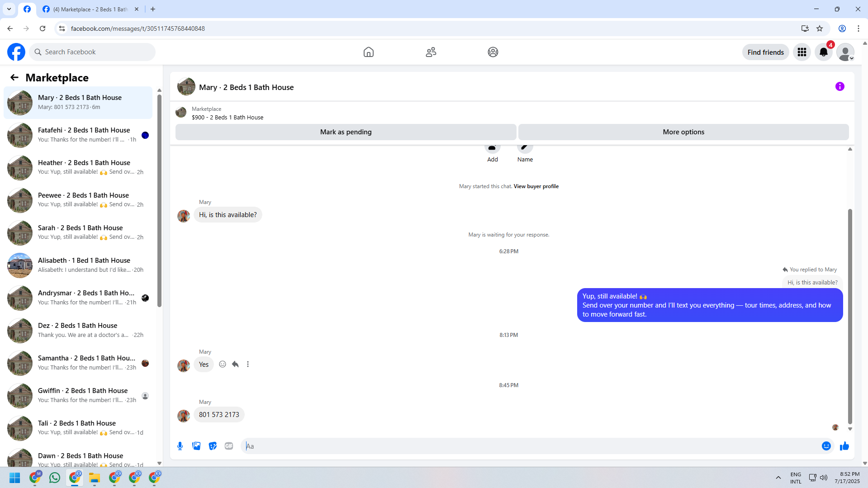Open the Andrysmar conversation
This screenshot has height=488, width=868.
click(78, 298)
